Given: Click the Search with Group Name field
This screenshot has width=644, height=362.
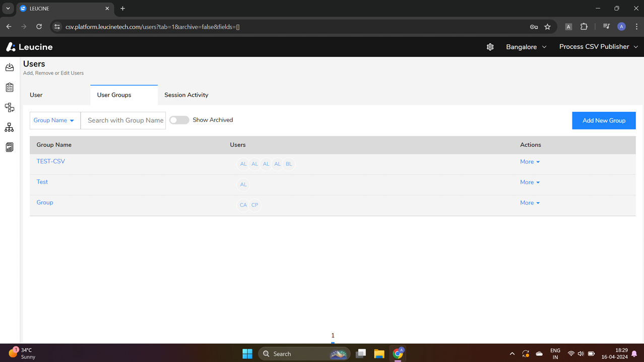Looking at the screenshot, I should (123, 120).
